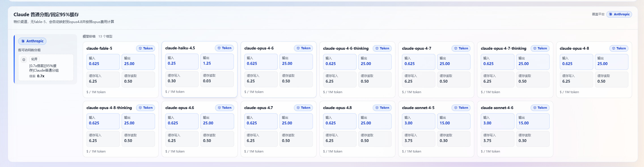This screenshot has width=644, height=167.
Task: Click output price 15.00 on claude-sonnet-4-5
Action: 454,121
